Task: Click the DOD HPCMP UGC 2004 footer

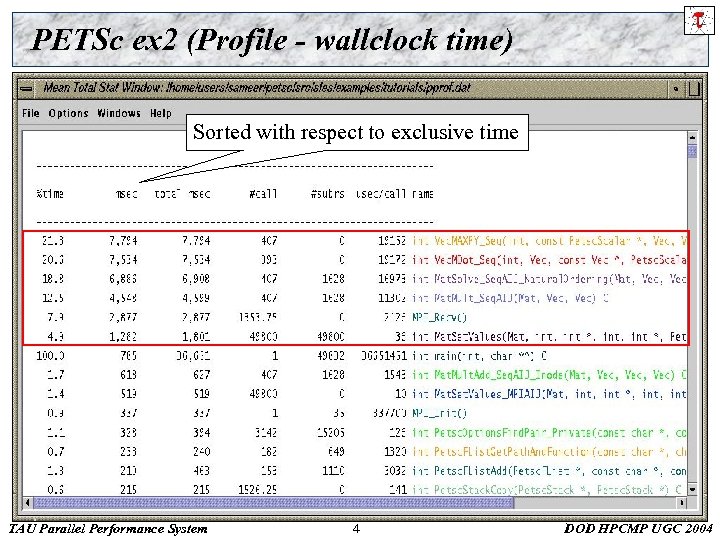Action: 638,529
